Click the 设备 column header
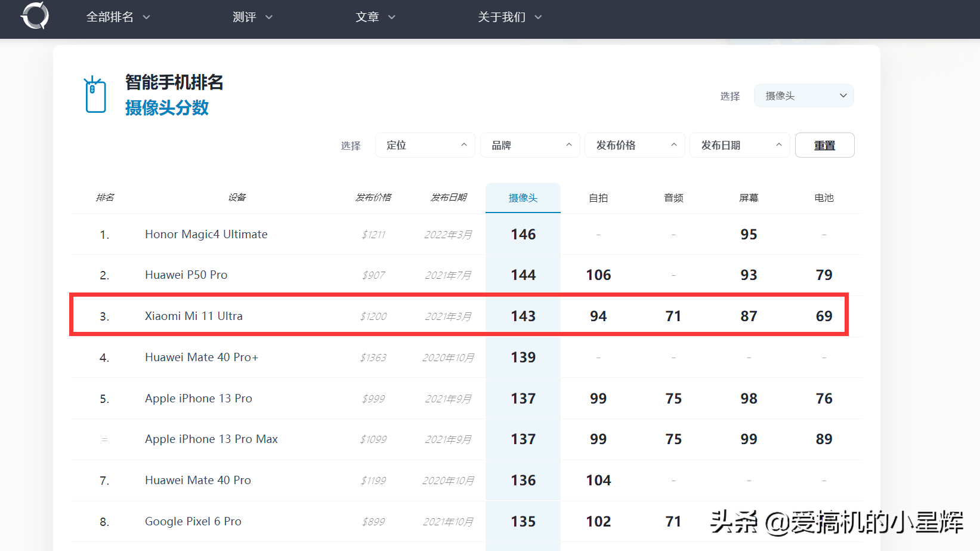The width and height of the screenshot is (980, 551). coord(237,198)
